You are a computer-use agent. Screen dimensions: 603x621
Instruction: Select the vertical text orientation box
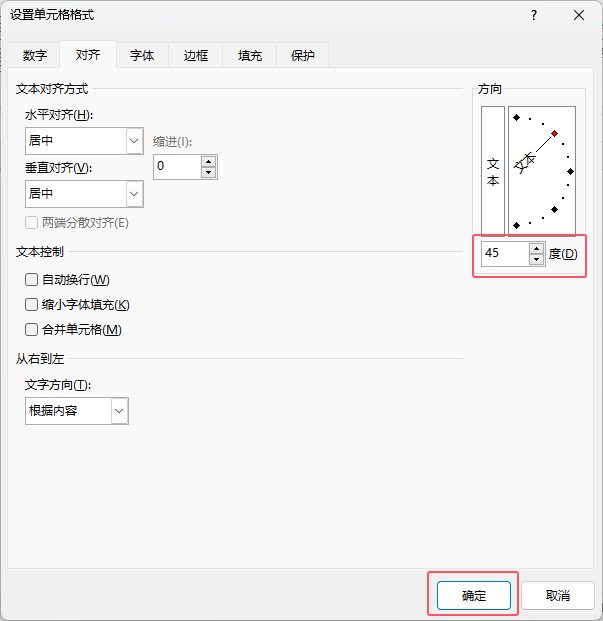click(x=492, y=169)
